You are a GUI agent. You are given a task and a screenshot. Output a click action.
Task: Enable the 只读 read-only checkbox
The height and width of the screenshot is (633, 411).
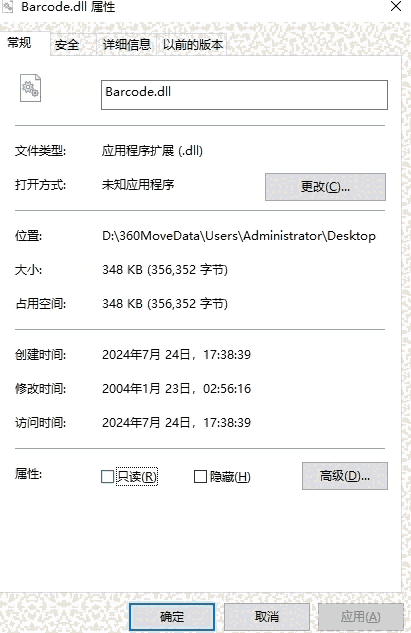[x=107, y=476]
